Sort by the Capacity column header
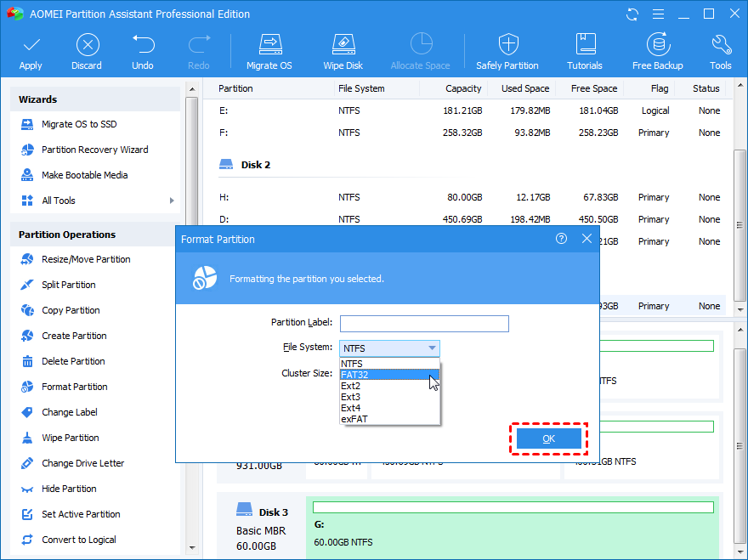Viewport: 748px width, 560px height. point(462,88)
